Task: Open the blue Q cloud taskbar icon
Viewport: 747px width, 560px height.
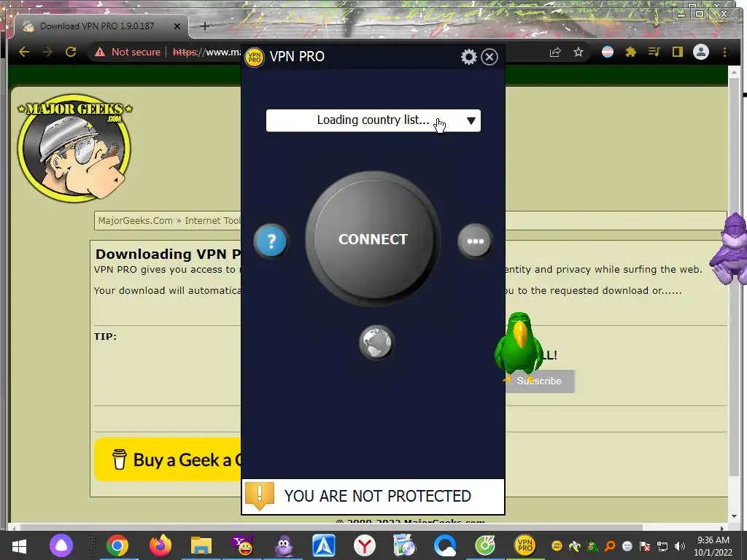Action: pos(445,545)
